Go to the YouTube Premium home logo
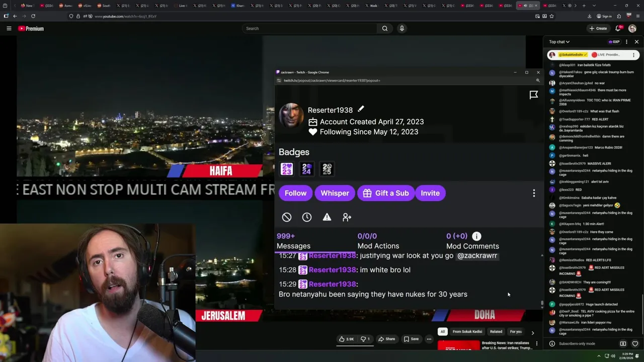The image size is (644, 362). pyautogui.click(x=31, y=29)
